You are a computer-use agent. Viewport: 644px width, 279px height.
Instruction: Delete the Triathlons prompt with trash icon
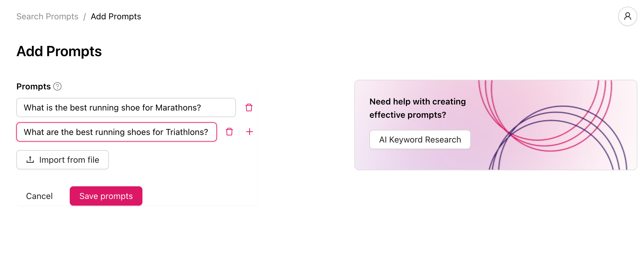click(x=229, y=132)
